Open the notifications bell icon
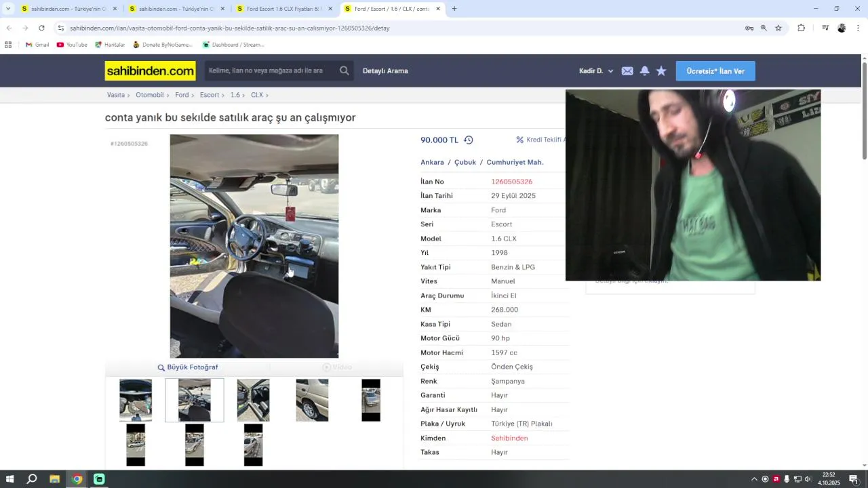868x488 pixels. tap(645, 70)
